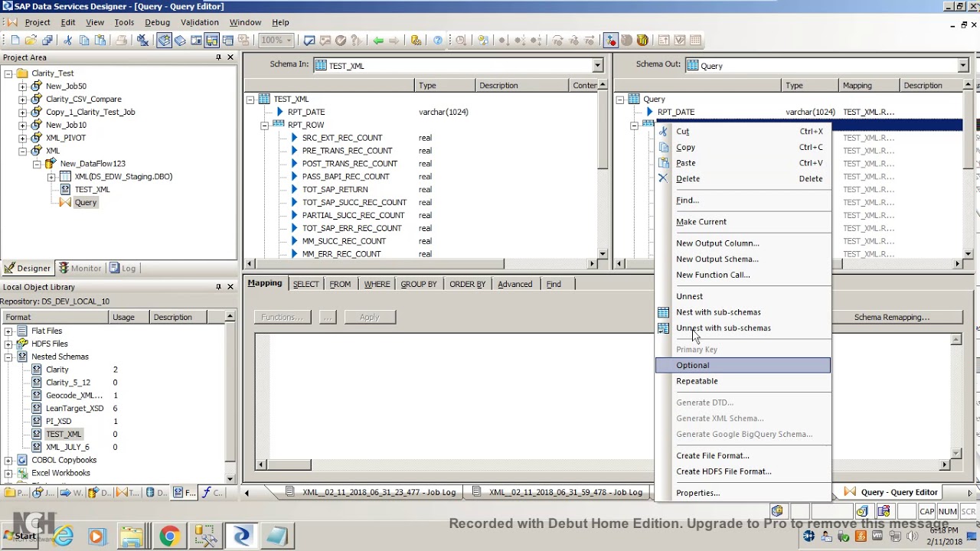Click the Validate checkmark toolbar icon
The height and width of the screenshot is (551, 980).
(309, 41)
